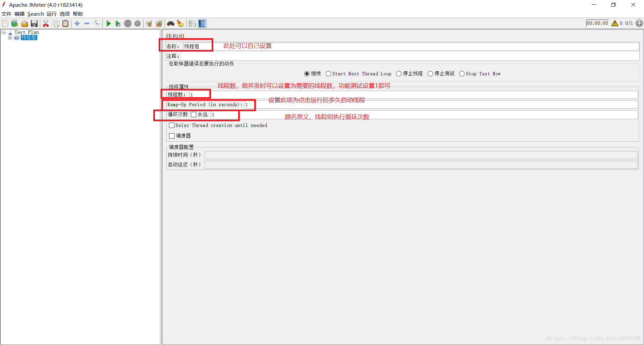Click the Test Plan flask icon

pos(10,32)
